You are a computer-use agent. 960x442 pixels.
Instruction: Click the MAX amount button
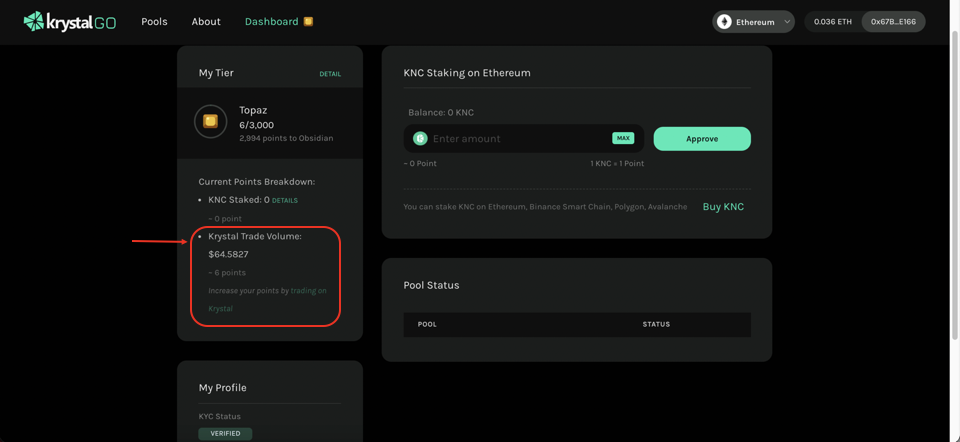point(623,138)
